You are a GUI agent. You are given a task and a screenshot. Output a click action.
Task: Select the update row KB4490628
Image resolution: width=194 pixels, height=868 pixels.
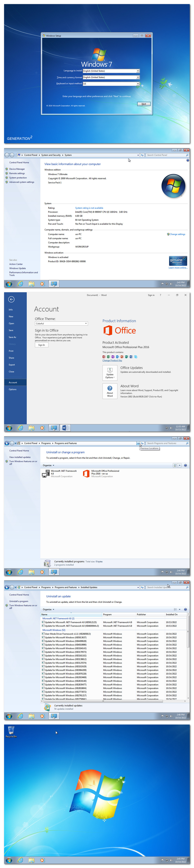pos(114,641)
